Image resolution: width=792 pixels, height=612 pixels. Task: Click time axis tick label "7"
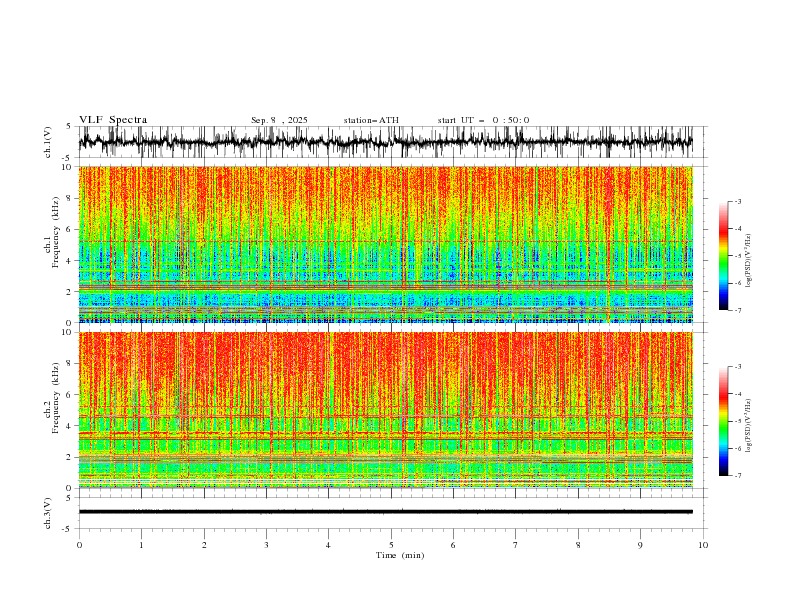tap(516, 545)
